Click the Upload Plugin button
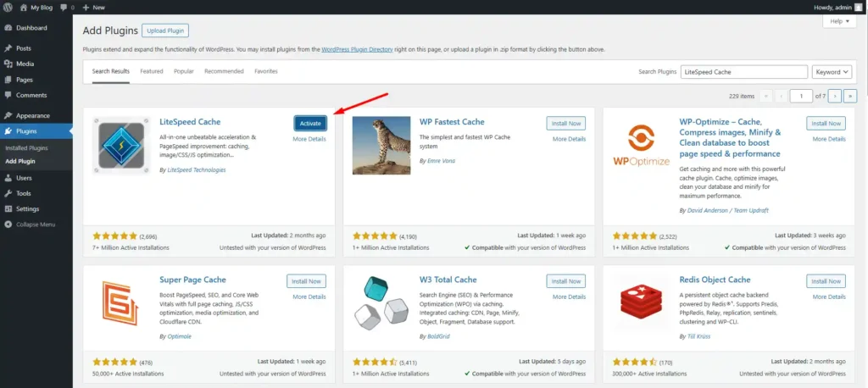Viewport: 868px width, 388px height. pos(165,30)
